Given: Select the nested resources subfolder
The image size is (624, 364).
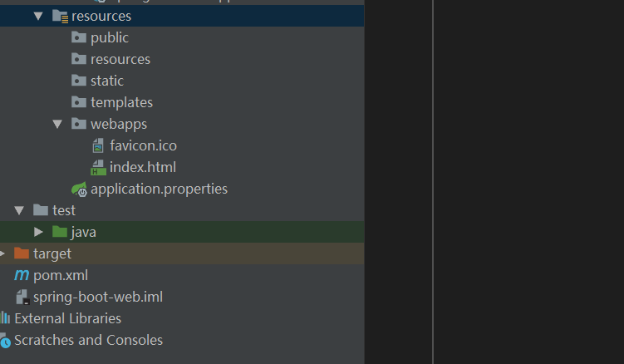Looking at the screenshot, I should [120, 59].
